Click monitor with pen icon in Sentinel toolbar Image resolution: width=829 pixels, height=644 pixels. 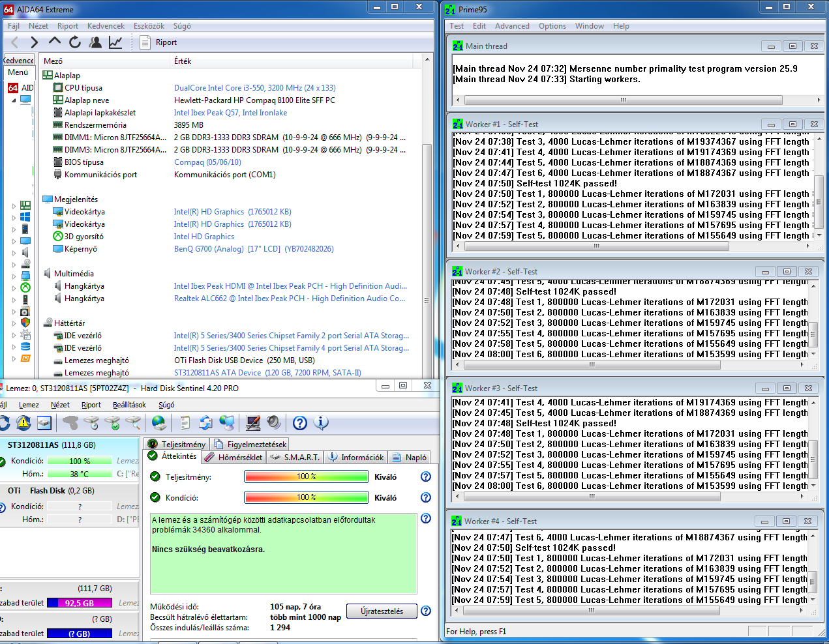tap(253, 423)
